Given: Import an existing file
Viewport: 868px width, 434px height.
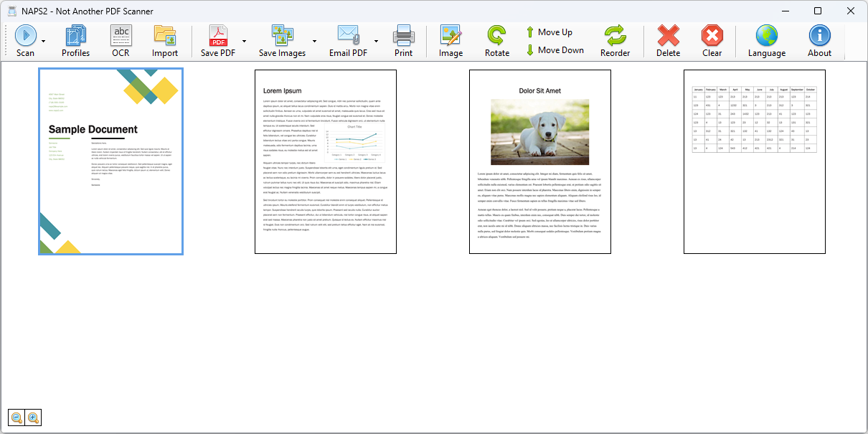Looking at the screenshot, I should [x=164, y=39].
